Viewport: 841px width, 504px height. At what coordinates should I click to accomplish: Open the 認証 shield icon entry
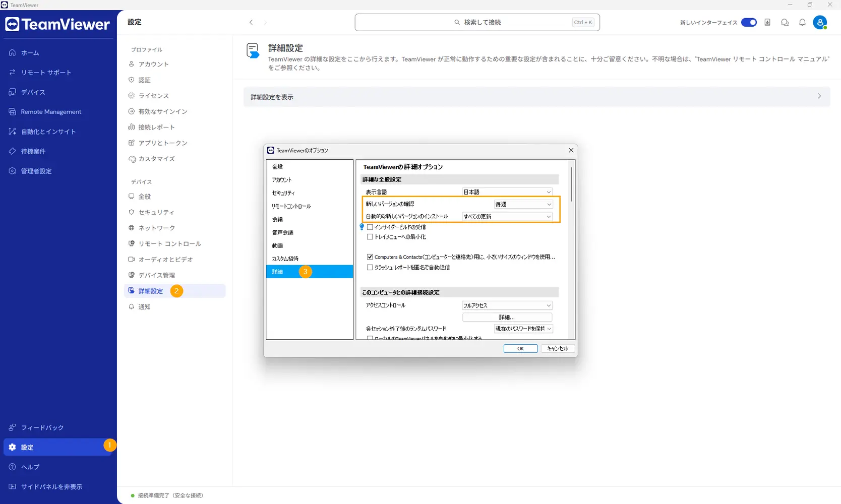(x=132, y=80)
